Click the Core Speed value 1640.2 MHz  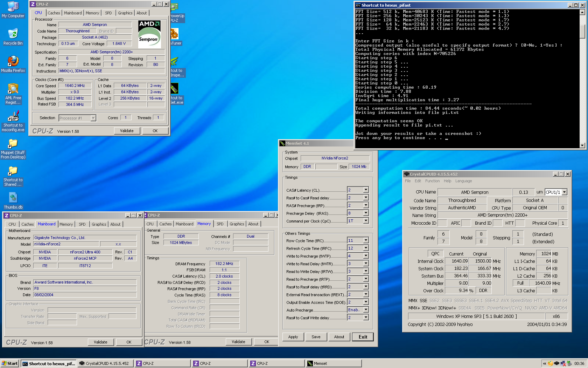coord(75,86)
